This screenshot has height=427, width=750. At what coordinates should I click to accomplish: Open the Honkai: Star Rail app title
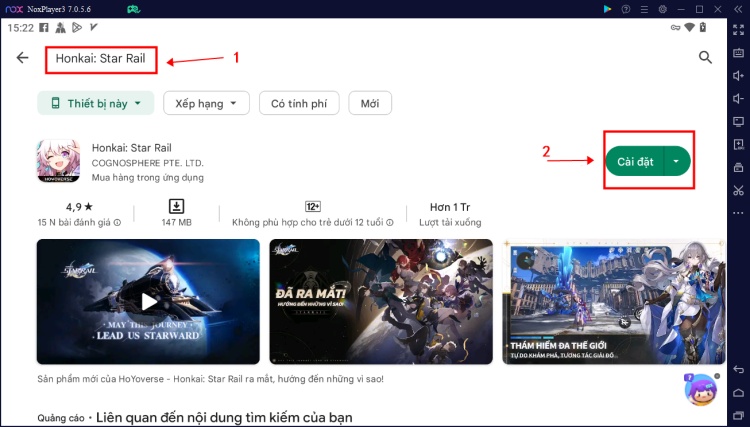tap(132, 148)
